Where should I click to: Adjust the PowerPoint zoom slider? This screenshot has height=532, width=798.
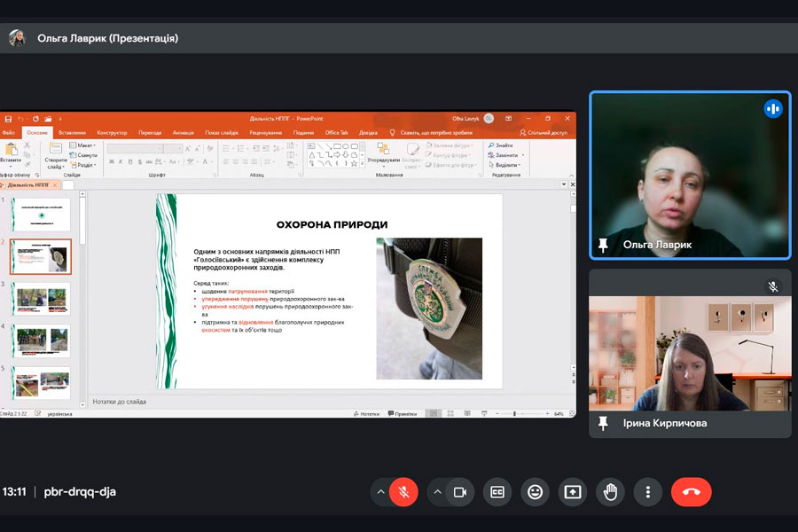pyautogui.click(x=515, y=413)
